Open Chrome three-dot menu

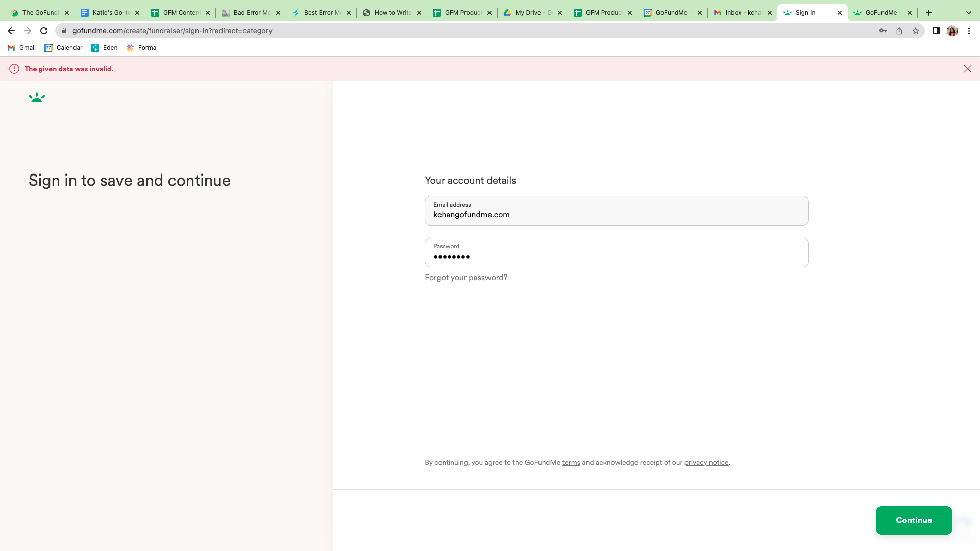tap(969, 31)
